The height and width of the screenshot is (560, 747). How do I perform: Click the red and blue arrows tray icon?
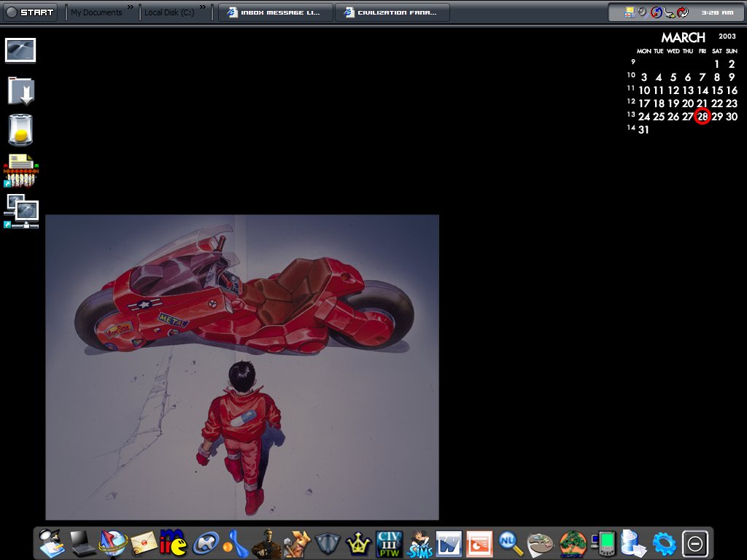(657, 12)
